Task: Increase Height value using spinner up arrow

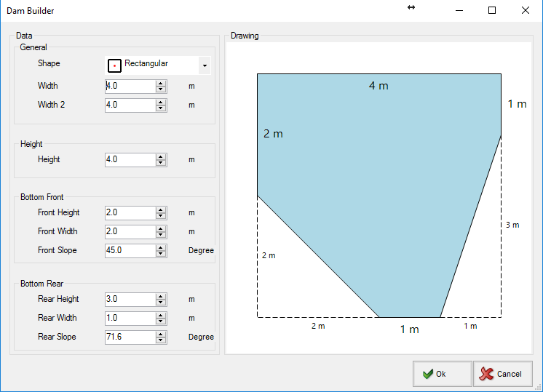Action: (x=161, y=156)
